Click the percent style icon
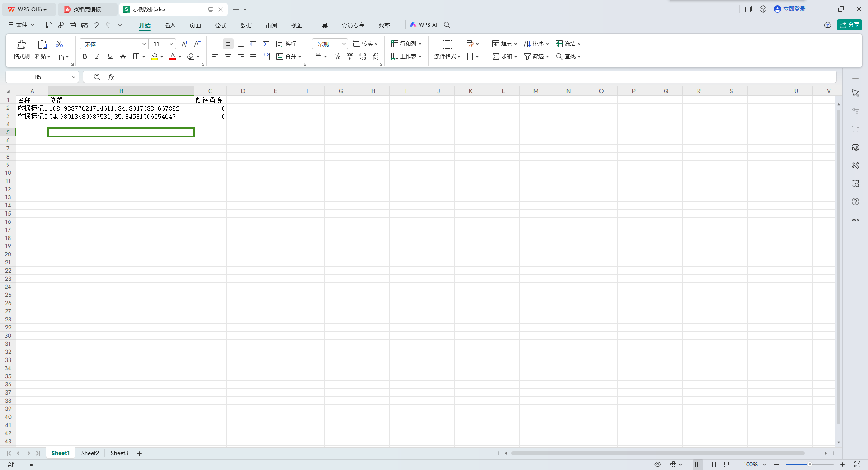 [x=337, y=56]
